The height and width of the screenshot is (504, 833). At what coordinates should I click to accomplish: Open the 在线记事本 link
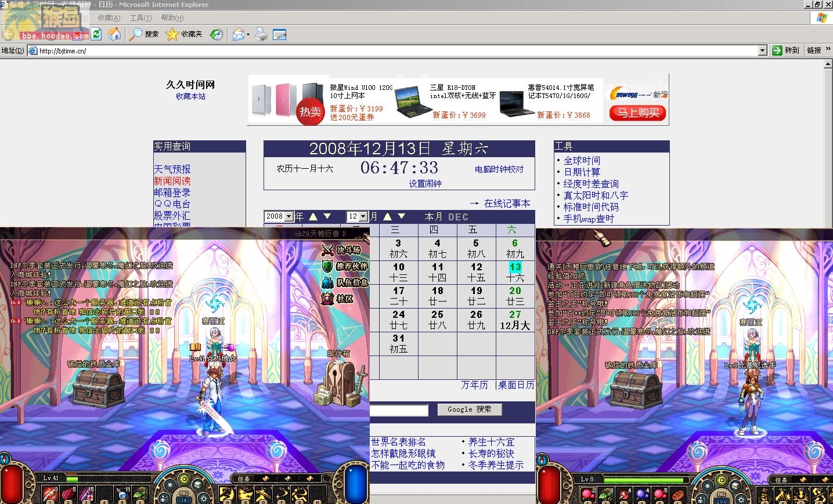tap(507, 204)
